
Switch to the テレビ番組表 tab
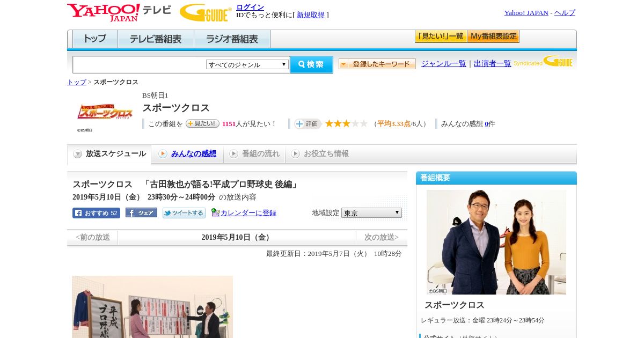156,39
